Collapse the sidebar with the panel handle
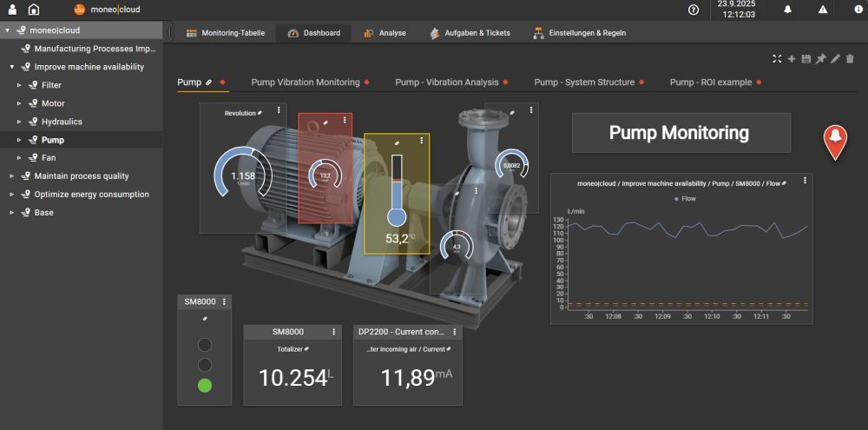This screenshot has height=430, width=868. tap(169, 30)
